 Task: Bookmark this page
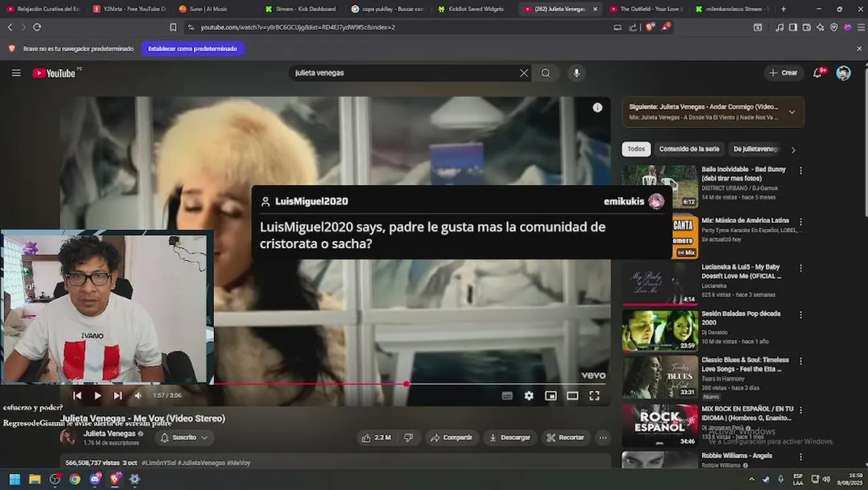173,27
